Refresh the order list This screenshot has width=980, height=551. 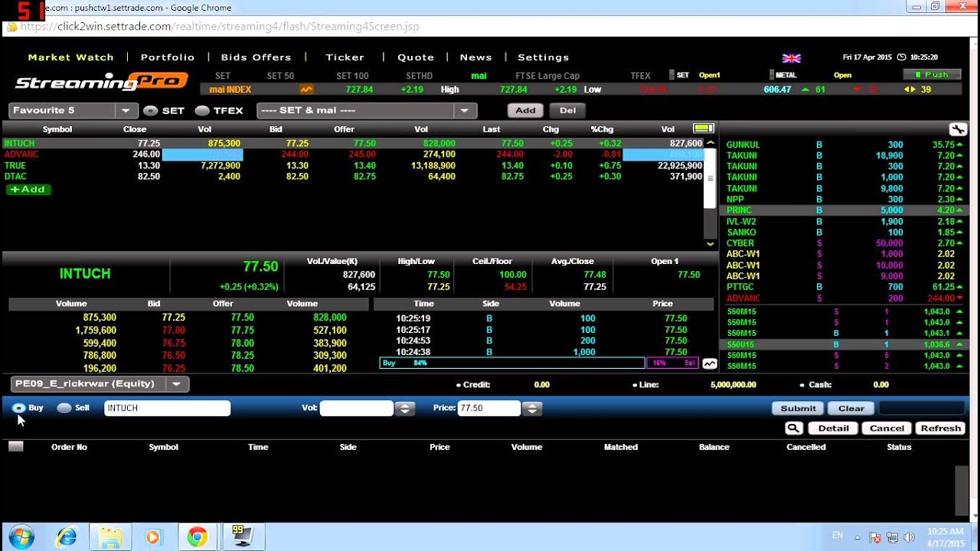[940, 429]
